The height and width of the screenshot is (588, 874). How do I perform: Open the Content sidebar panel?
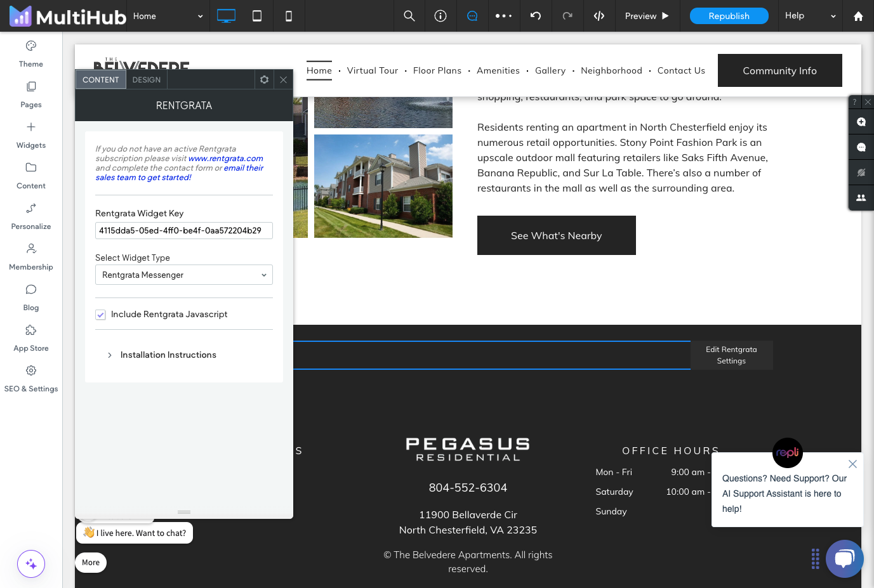pyautogui.click(x=31, y=176)
